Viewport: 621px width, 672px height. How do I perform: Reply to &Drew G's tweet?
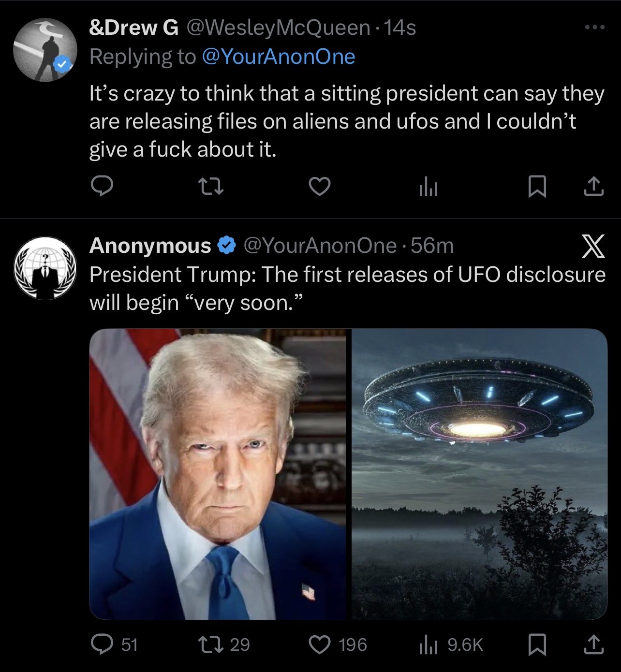[102, 187]
